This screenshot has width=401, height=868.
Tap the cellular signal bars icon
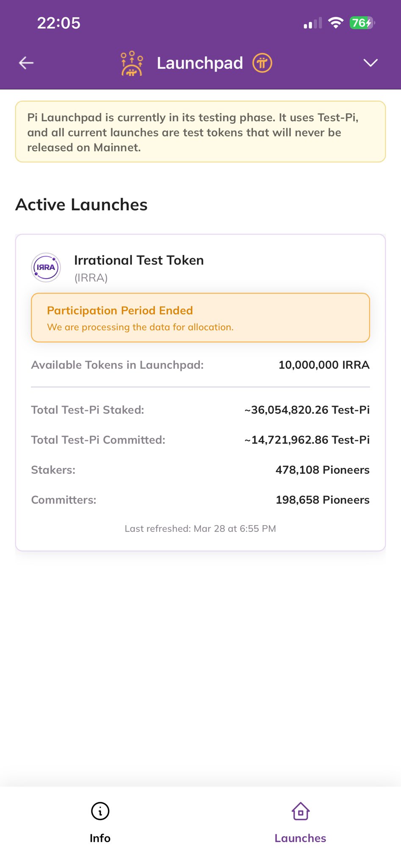[x=313, y=23]
